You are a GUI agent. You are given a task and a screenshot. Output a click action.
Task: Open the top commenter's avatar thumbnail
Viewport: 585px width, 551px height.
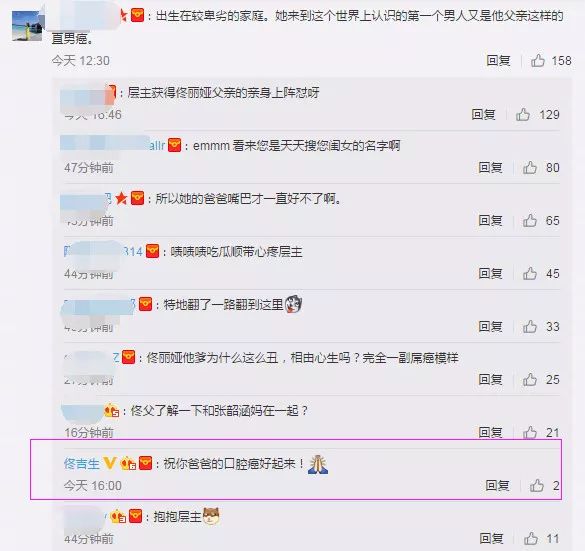click(27, 25)
